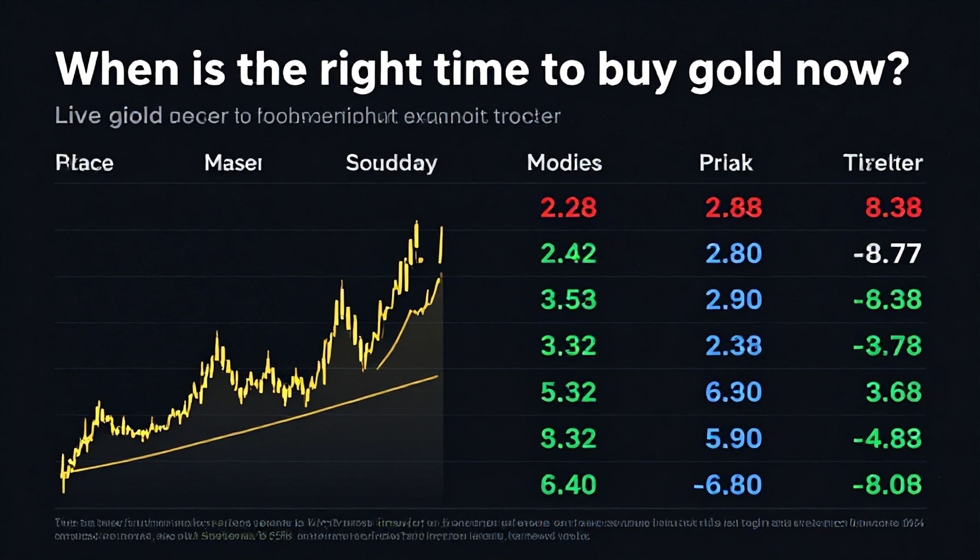Viewport: 980px width, 560px height.
Task: Click the green -4.83 value
Action: (887, 439)
